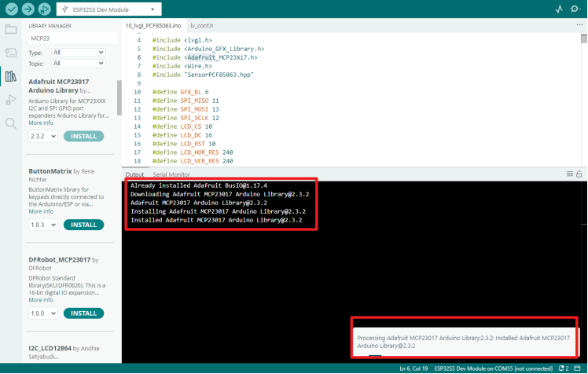
Task: Expand the library Topic filter dropdown
Action: [78, 63]
